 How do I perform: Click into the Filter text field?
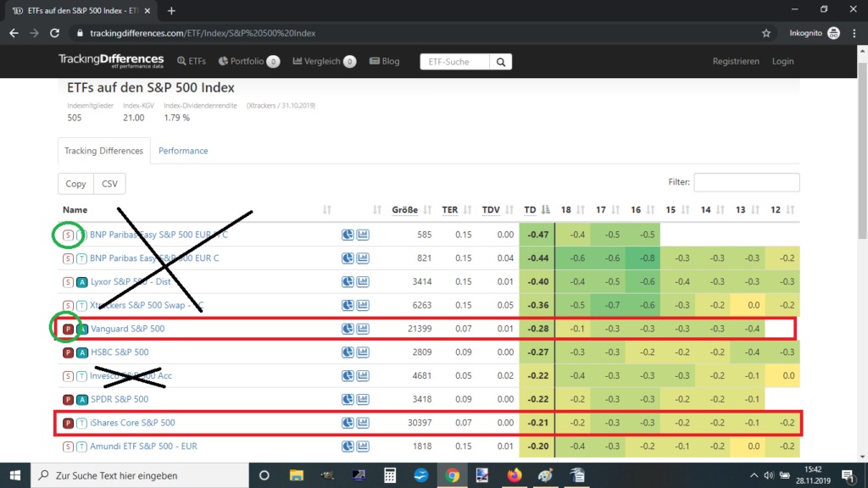coord(747,182)
